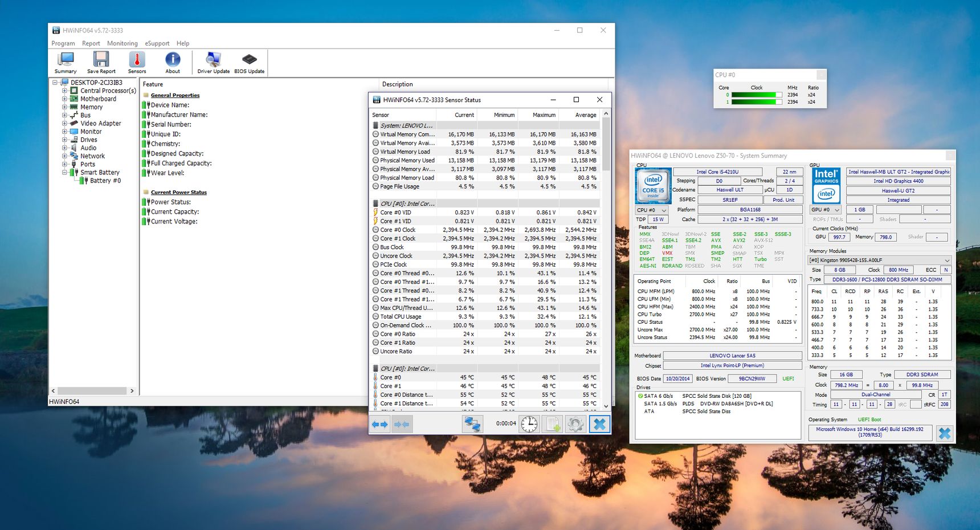Image resolution: width=980 pixels, height=530 pixels.
Task: Click Core 0 green usage bar in CPU #0 widget
Action: (x=757, y=95)
